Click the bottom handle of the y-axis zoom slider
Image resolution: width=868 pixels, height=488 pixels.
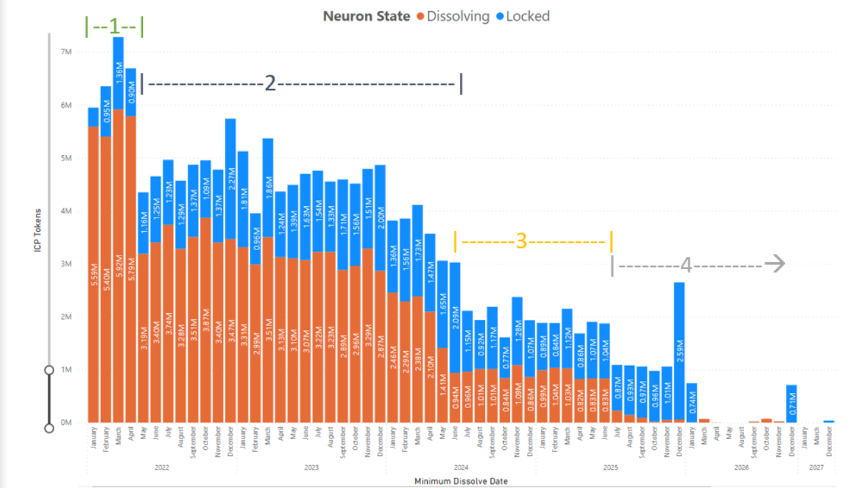[49, 428]
